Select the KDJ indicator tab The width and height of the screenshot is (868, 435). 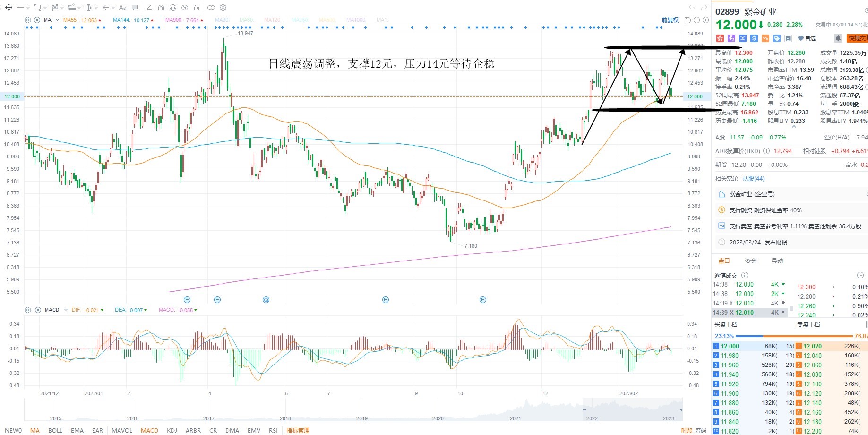(x=172, y=430)
